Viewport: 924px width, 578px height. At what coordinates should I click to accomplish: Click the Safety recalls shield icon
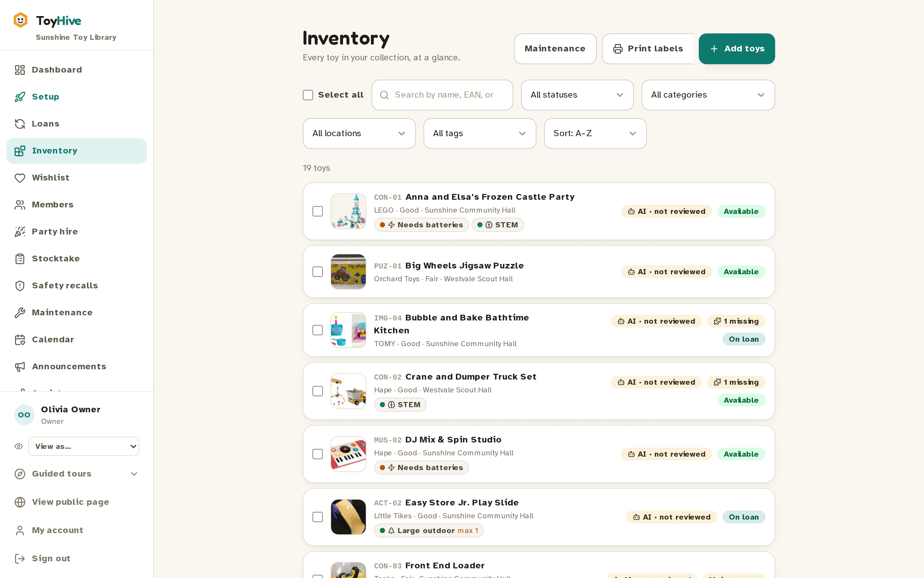pos(20,285)
